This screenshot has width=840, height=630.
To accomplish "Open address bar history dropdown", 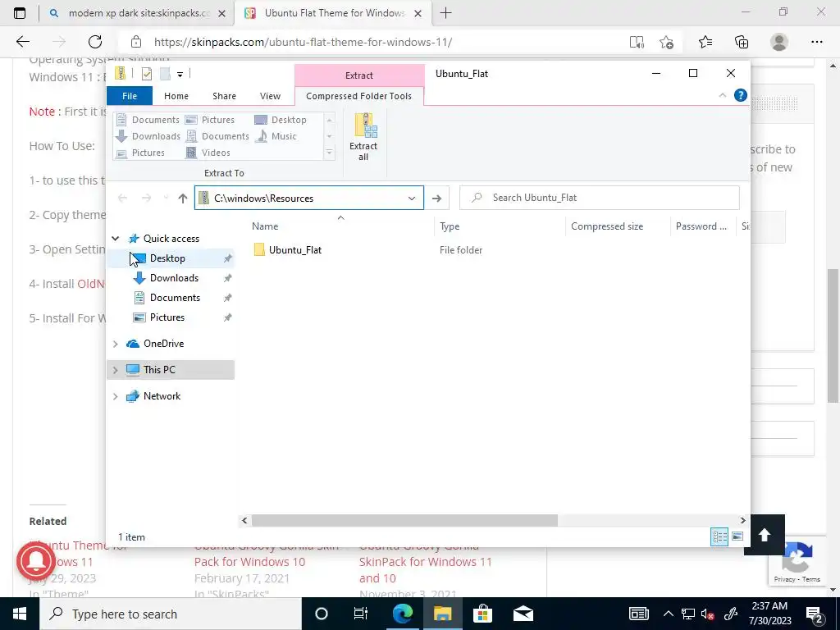I will 412,199.
